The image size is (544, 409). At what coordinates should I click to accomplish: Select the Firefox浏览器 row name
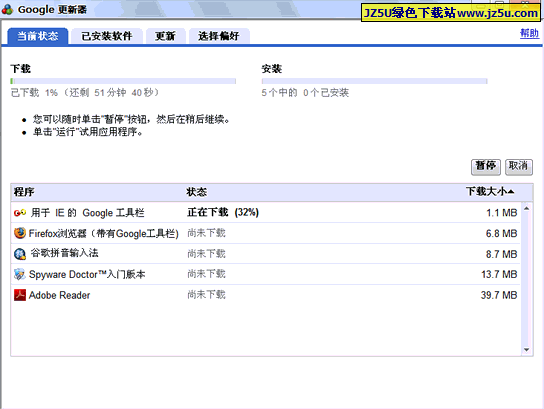click(104, 233)
